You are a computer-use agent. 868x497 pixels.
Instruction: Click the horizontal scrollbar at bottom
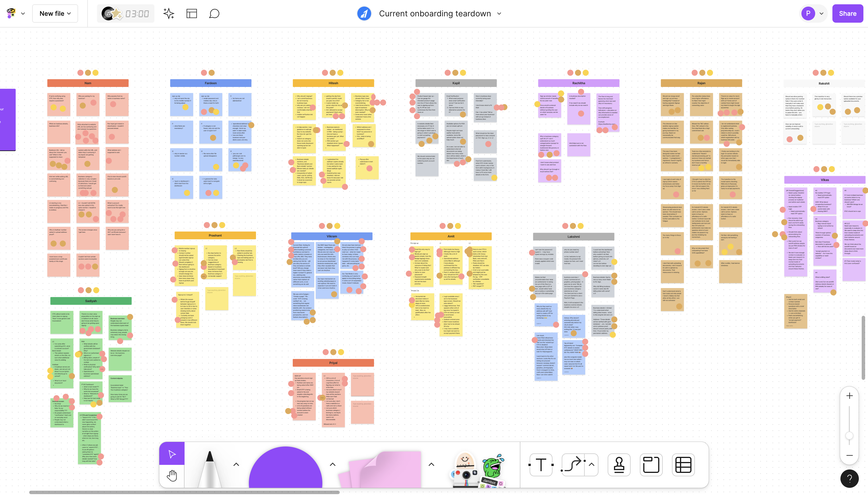pyautogui.click(x=184, y=492)
